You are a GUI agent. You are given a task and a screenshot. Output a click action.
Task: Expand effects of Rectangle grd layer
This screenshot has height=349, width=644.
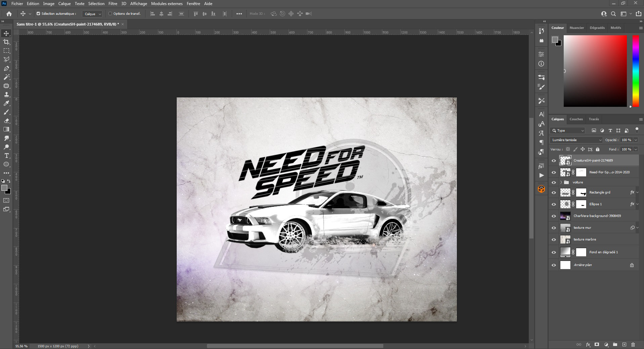coord(638,192)
